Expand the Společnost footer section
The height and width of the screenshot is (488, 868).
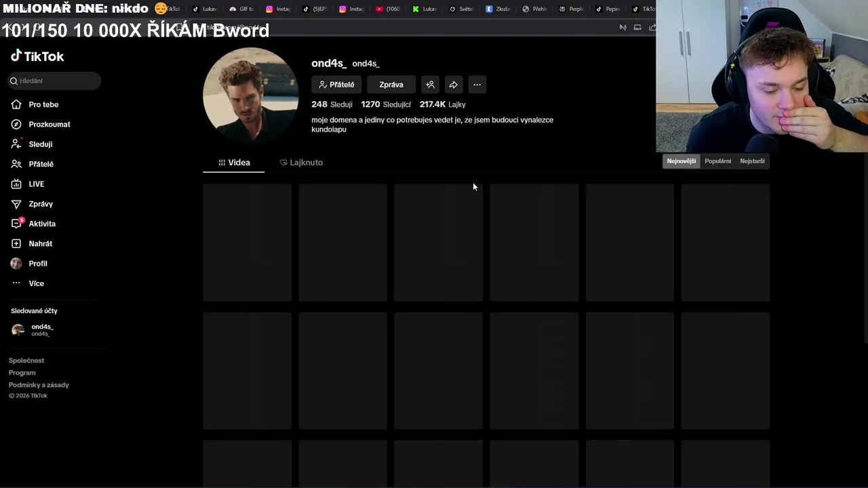point(26,361)
